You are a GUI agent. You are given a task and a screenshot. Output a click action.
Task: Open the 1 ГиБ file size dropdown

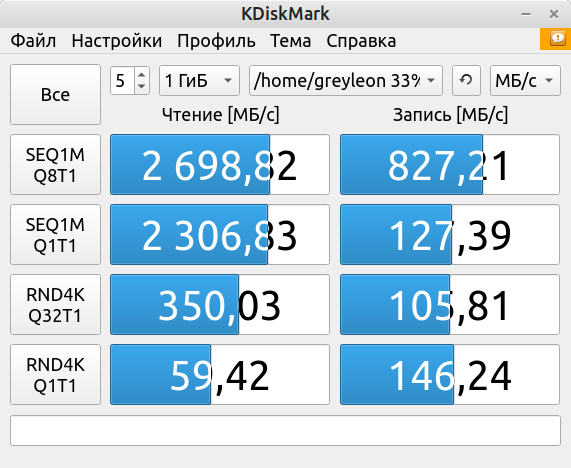pos(199,80)
